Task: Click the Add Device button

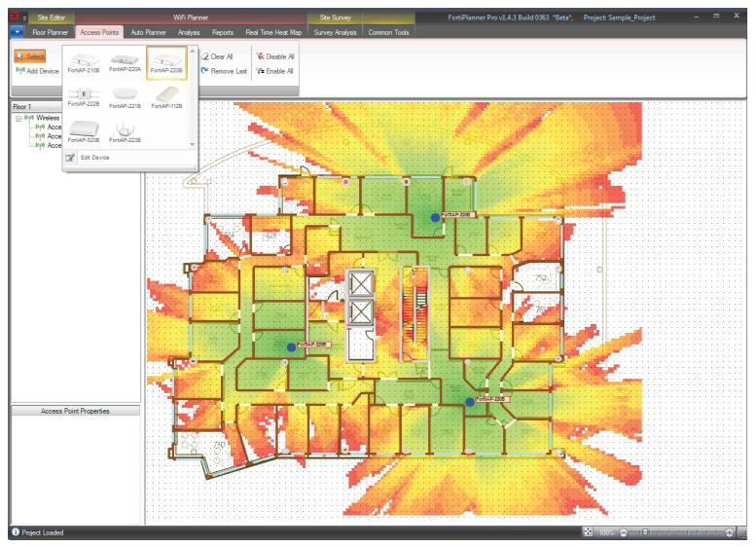Action: tap(37, 71)
